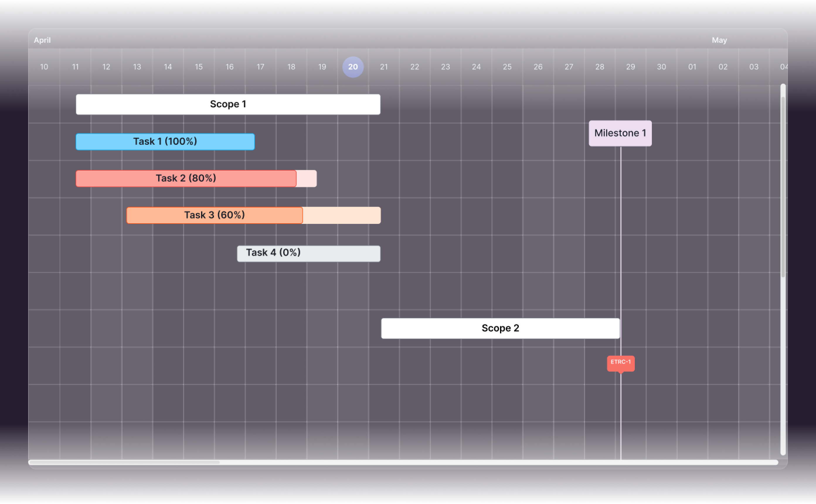Image resolution: width=816 pixels, height=504 pixels.
Task: Click date 01 in May header
Action: click(x=692, y=67)
